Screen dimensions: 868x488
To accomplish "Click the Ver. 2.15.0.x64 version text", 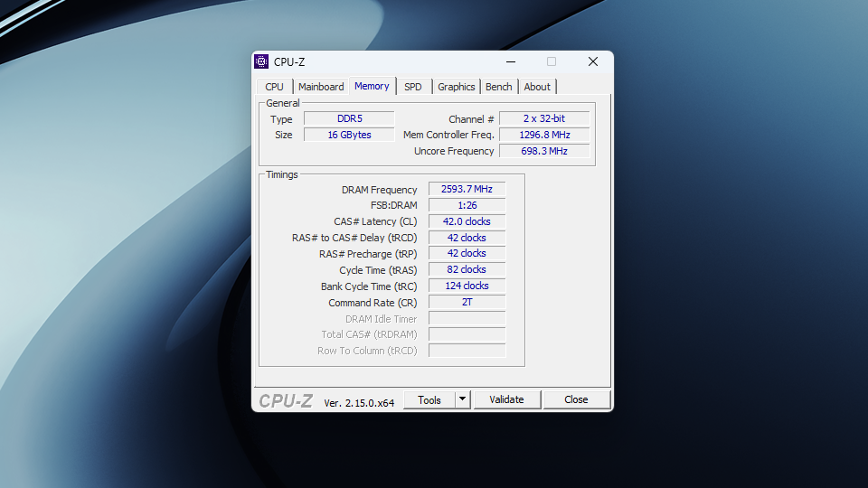I will (359, 403).
